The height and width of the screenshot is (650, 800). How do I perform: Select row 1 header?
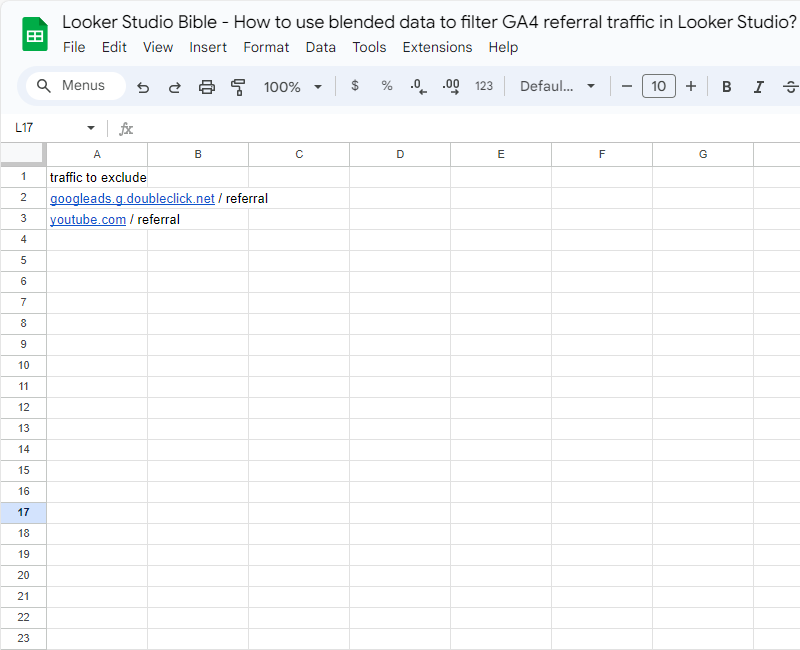(23, 177)
